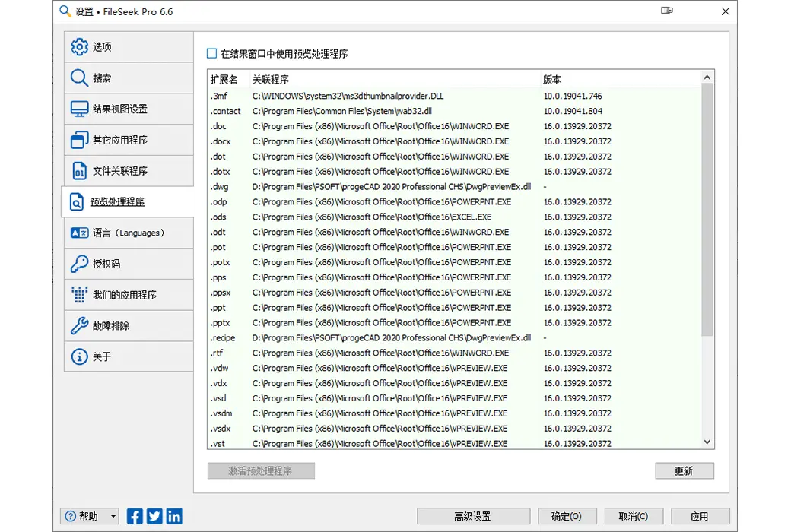Select the .vsd extension row
The image size is (791, 532).
point(454,398)
